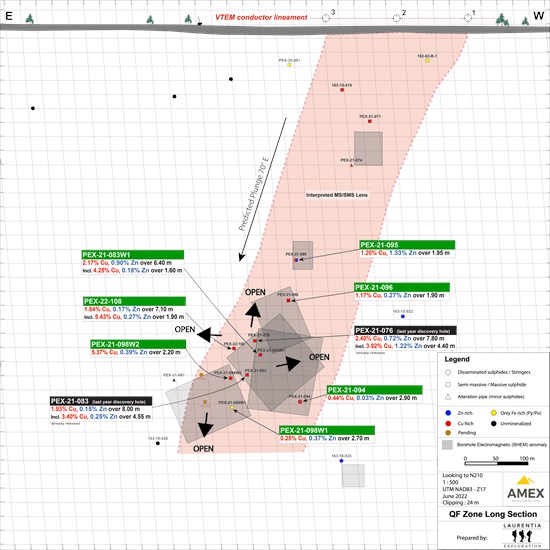Click the 'June 2022' date text
Screen dimensions: 550x550
pos(455,496)
